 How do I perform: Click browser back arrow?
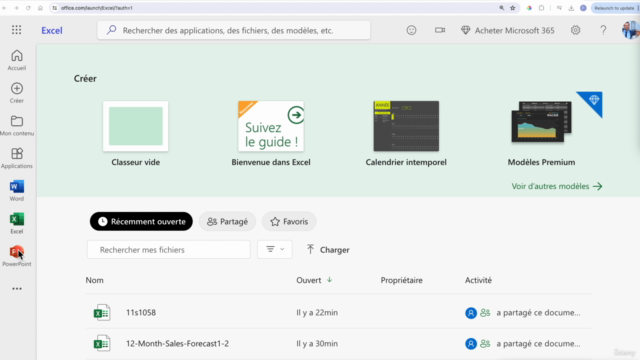point(4,8)
